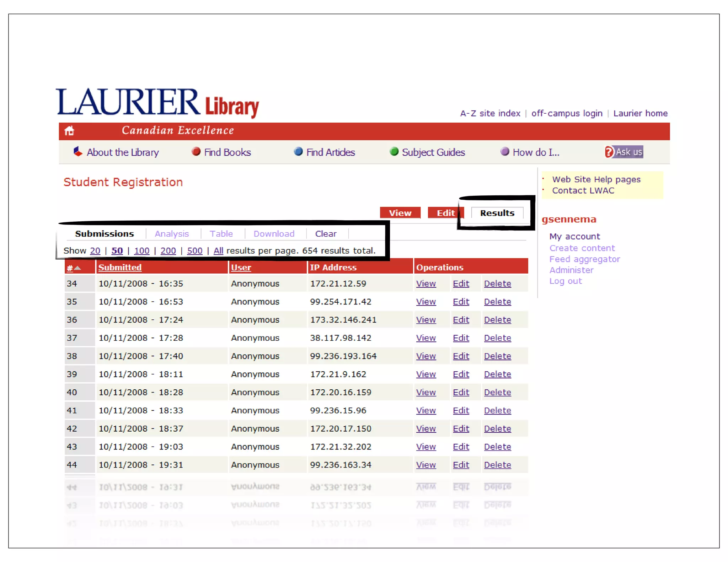The width and height of the screenshot is (728, 562).
Task: Sort table by Submitted column
Action: coord(120,268)
